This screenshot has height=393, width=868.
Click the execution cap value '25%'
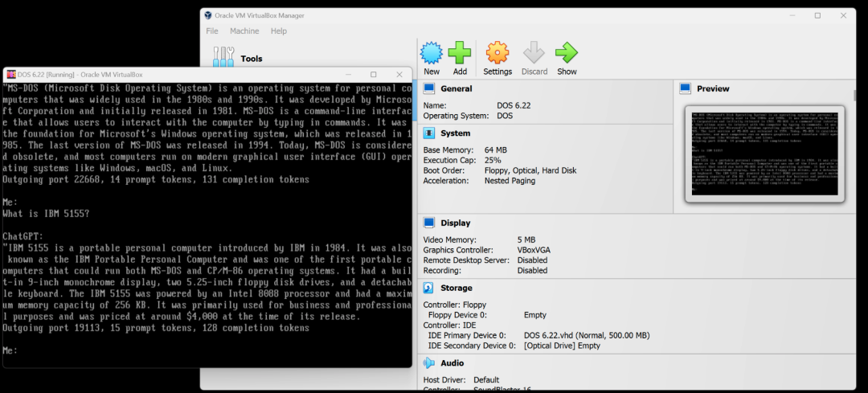tap(493, 160)
